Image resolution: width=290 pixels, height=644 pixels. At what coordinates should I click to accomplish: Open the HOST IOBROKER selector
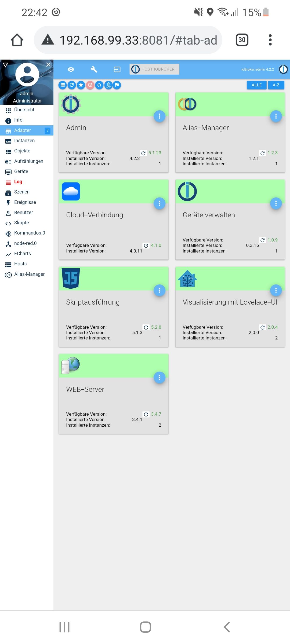pos(154,69)
